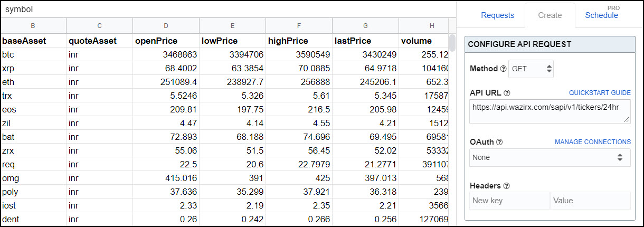The height and width of the screenshot is (227, 644).
Task: Select btc highPrice value 3590549
Action: 299,54
